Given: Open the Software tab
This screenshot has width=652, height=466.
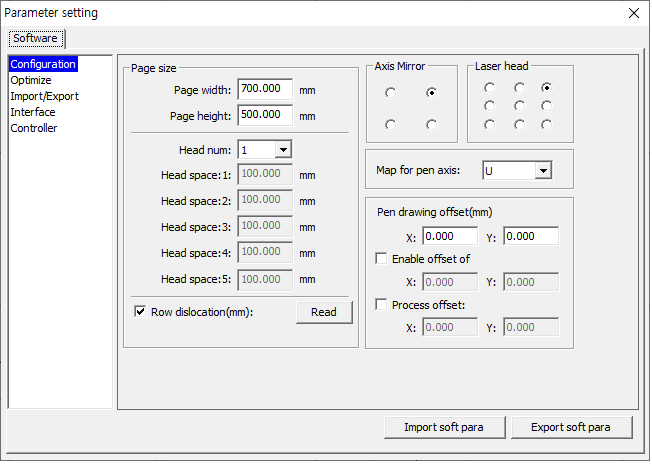Looking at the screenshot, I should 35,39.
